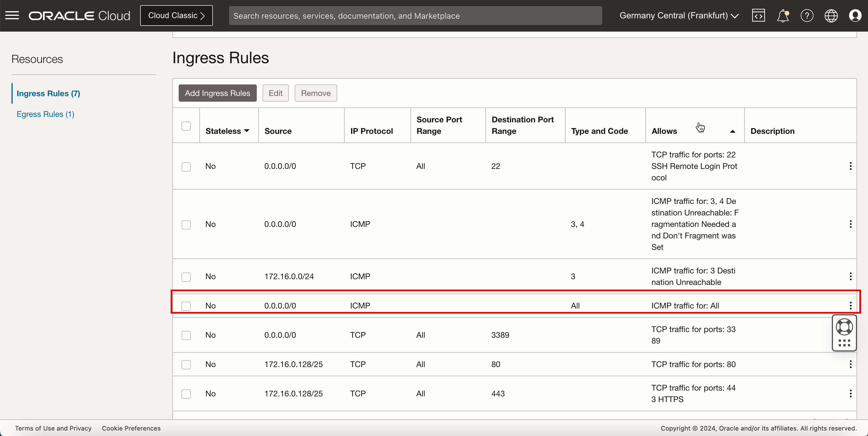Open Egress Rules section
The height and width of the screenshot is (436, 868).
[46, 114]
